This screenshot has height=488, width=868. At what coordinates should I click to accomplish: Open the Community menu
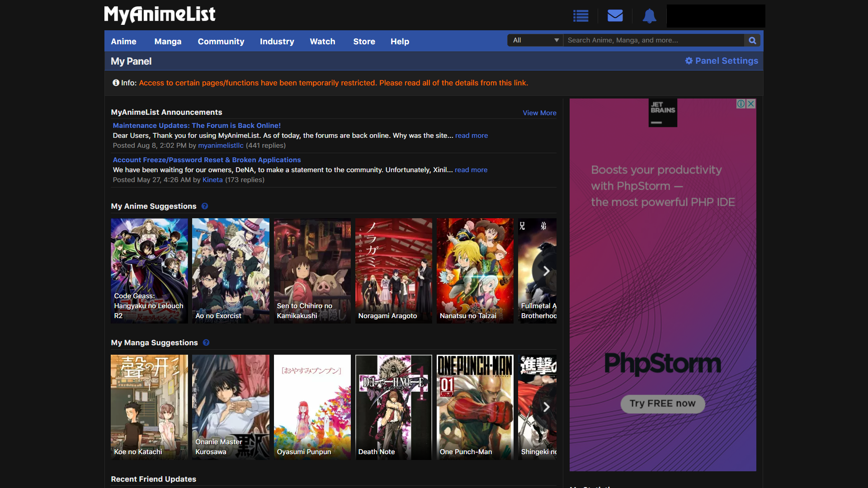pyautogui.click(x=221, y=41)
